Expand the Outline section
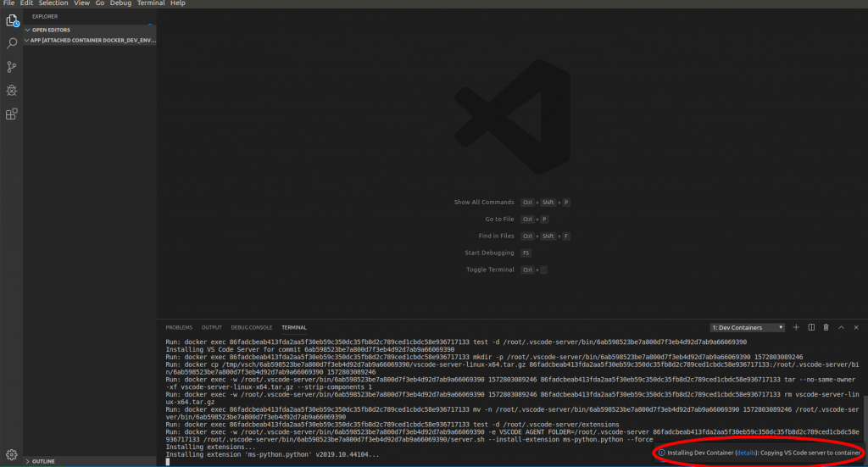868x467 pixels. tap(90, 461)
